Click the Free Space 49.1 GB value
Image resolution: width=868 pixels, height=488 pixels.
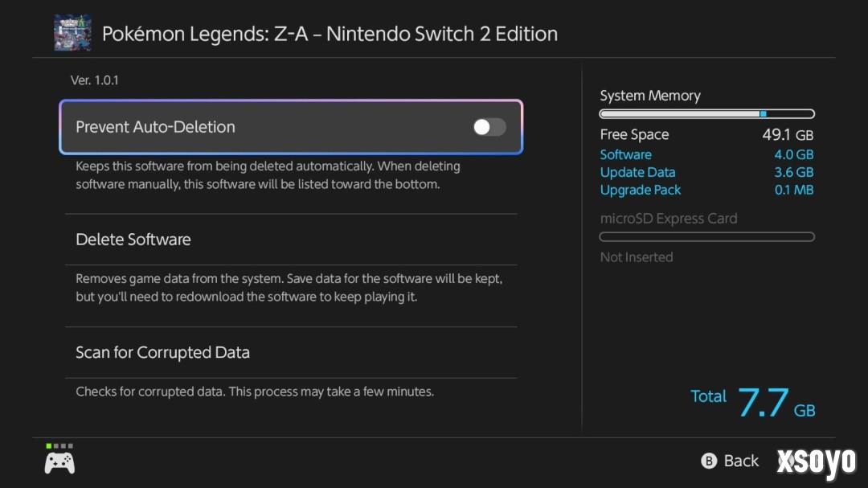click(x=787, y=134)
